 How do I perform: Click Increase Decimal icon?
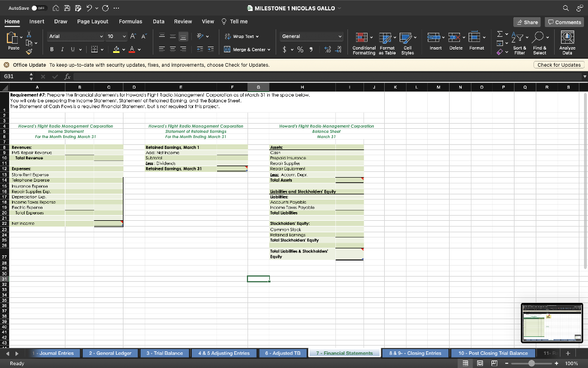(327, 49)
